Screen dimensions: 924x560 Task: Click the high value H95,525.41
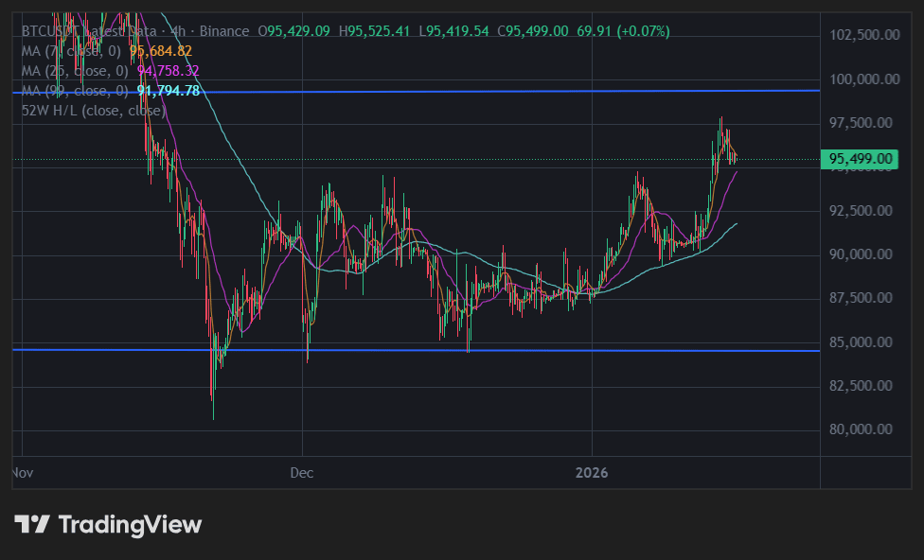pyautogui.click(x=374, y=31)
